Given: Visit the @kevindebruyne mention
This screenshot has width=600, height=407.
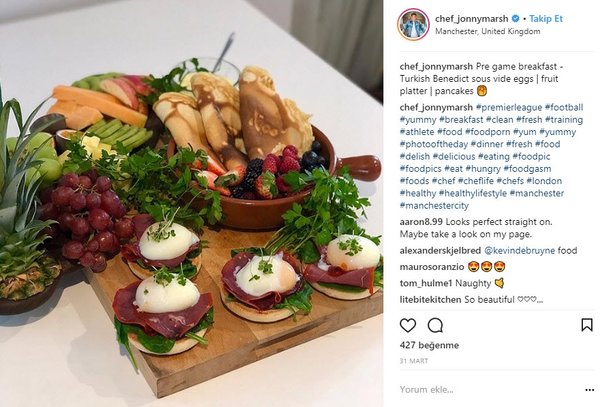Looking at the screenshot, I should tap(519, 251).
